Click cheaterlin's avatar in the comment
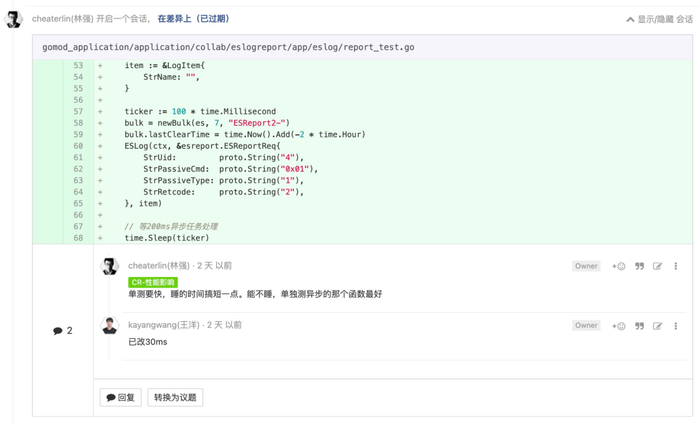 (110, 267)
